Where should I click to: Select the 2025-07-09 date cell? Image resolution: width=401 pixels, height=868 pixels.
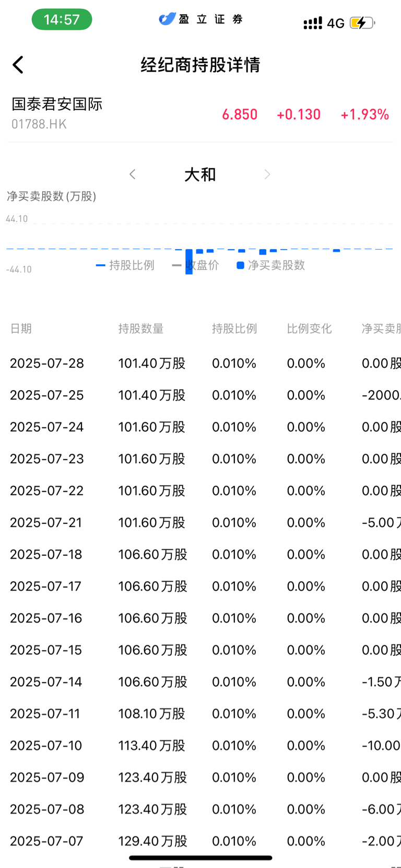[47, 778]
